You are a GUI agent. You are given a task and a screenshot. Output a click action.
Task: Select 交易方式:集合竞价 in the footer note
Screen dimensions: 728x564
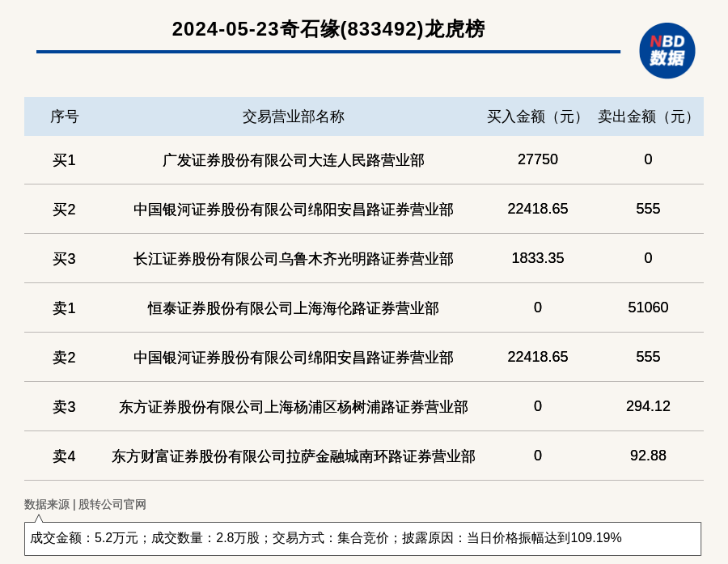330,538
